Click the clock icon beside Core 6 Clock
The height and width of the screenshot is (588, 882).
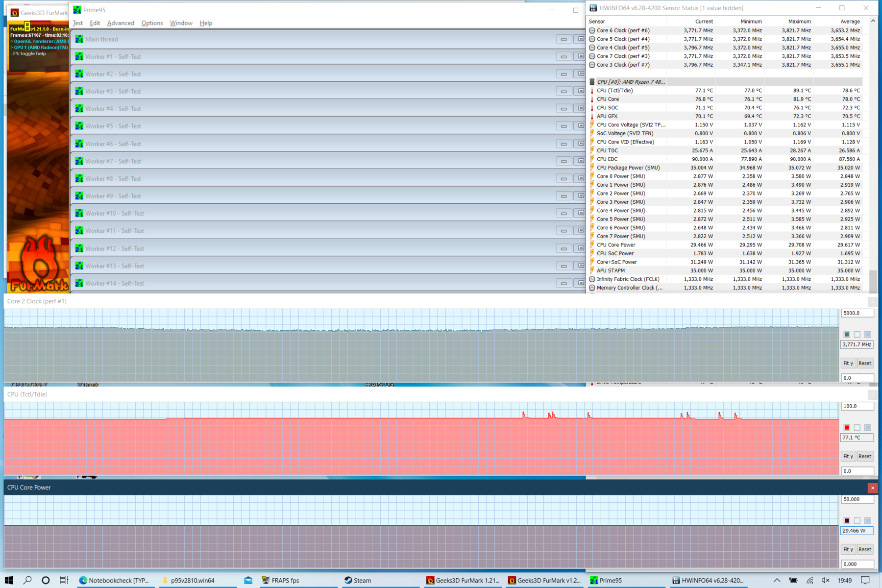(592, 30)
